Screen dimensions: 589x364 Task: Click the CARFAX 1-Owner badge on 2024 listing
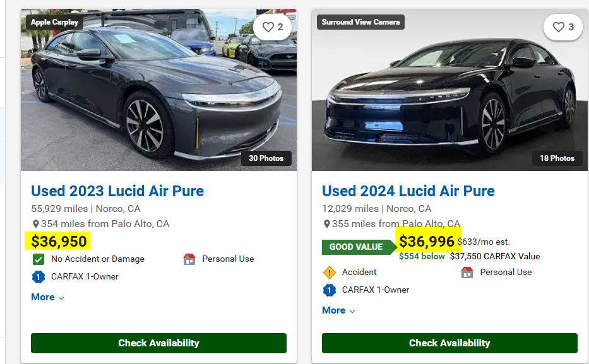click(x=329, y=290)
